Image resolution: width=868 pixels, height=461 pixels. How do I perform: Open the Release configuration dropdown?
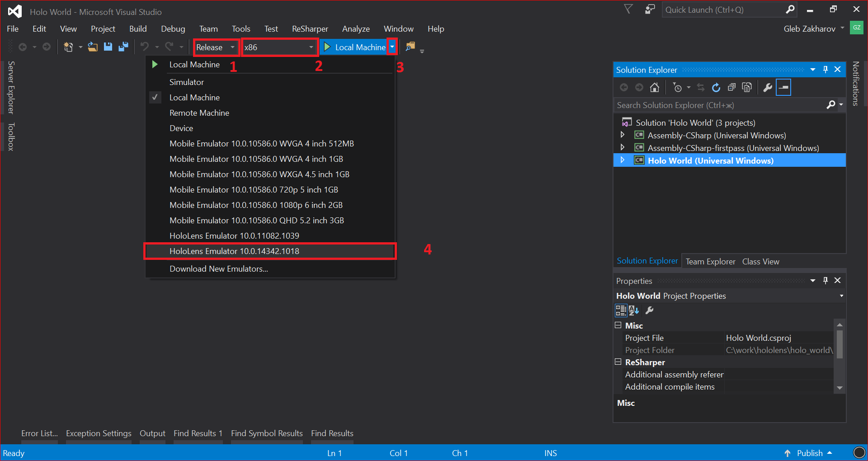click(216, 47)
